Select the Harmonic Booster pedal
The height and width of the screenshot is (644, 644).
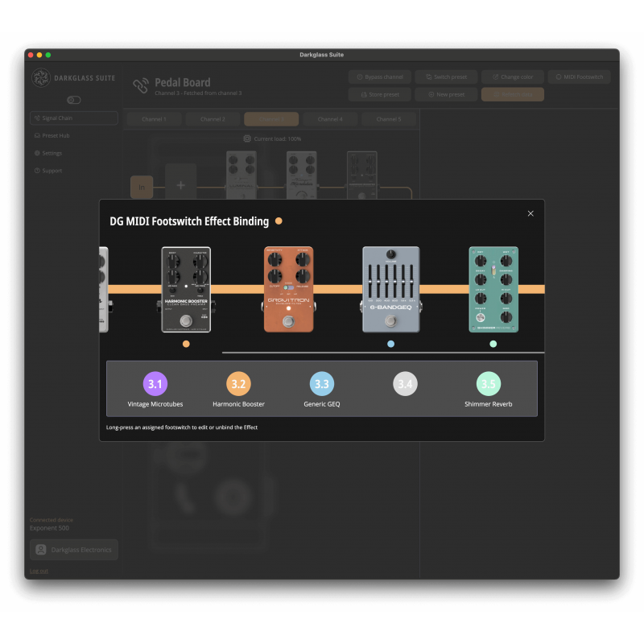[186, 290]
